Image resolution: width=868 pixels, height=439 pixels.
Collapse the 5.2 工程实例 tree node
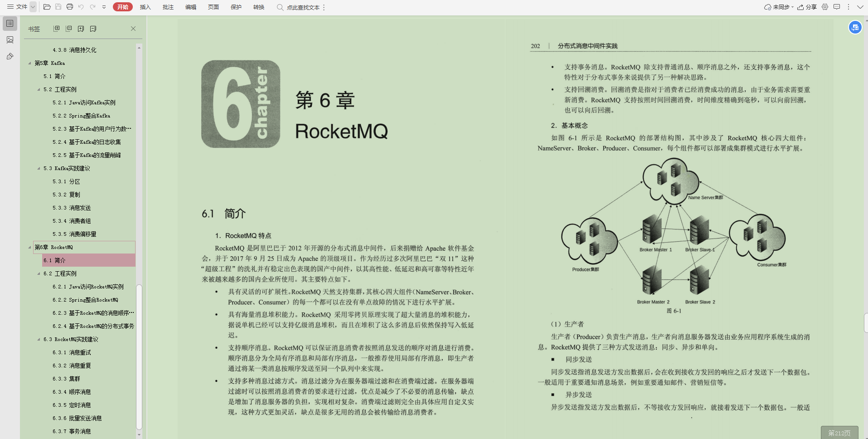39,89
